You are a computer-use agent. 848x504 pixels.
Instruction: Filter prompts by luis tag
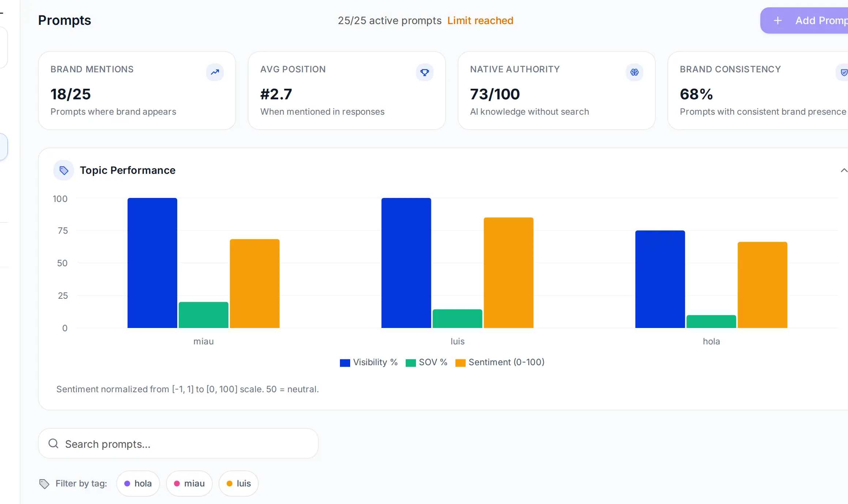click(239, 484)
